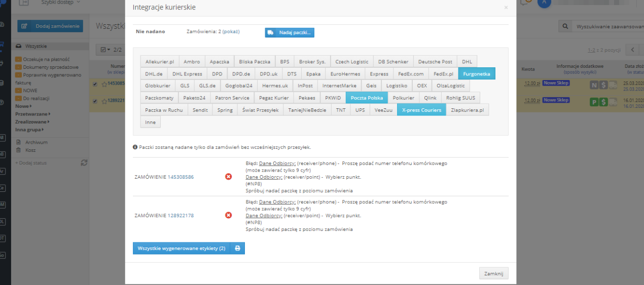Close dialog with the Zamknij button
This screenshot has width=644, height=285.
pyautogui.click(x=493, y=273)
